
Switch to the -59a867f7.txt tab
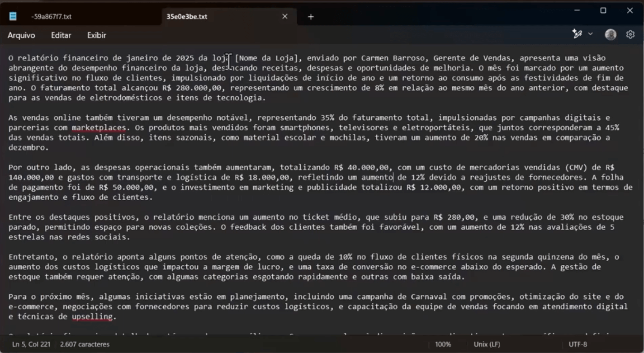pyautogui.click(x=51, y=17)
